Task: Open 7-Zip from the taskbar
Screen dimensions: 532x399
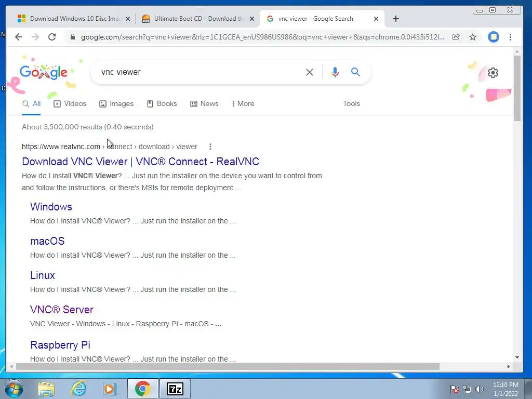Action: click(x=175, y=389)
